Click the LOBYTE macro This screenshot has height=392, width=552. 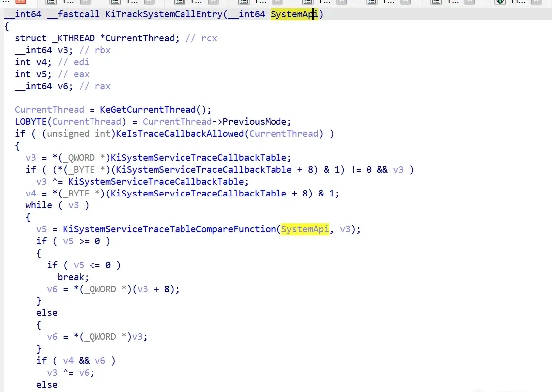[x=31, y=122]
